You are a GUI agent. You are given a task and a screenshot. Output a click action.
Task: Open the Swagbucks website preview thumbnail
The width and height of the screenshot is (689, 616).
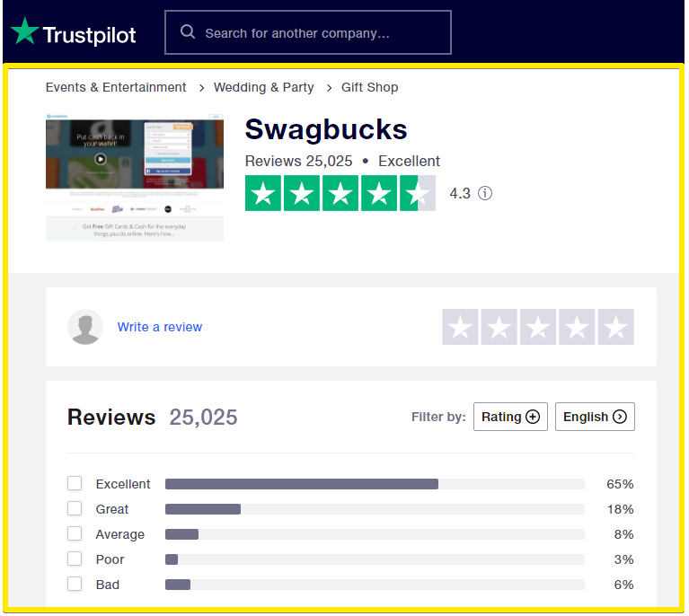pos(135,178)
